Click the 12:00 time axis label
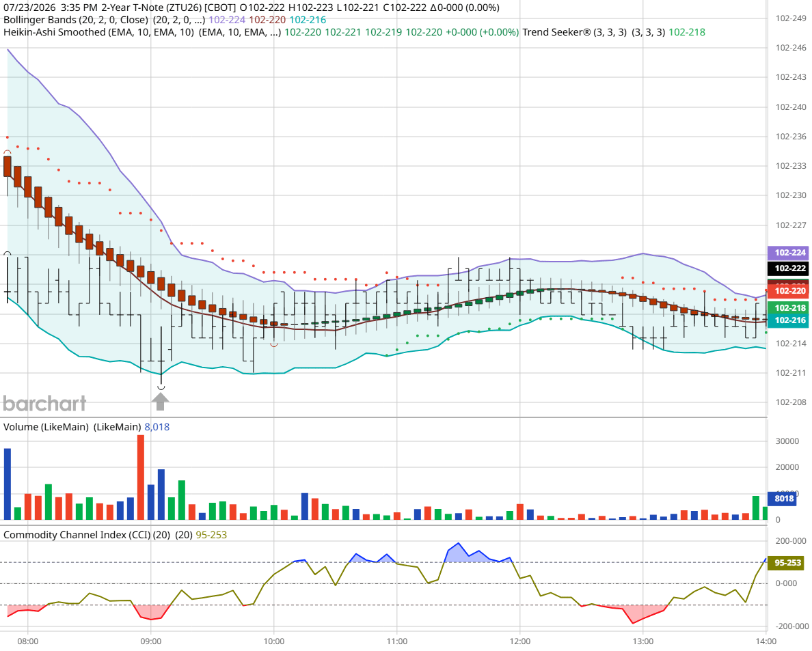812x651 pixels. (520, 641)
